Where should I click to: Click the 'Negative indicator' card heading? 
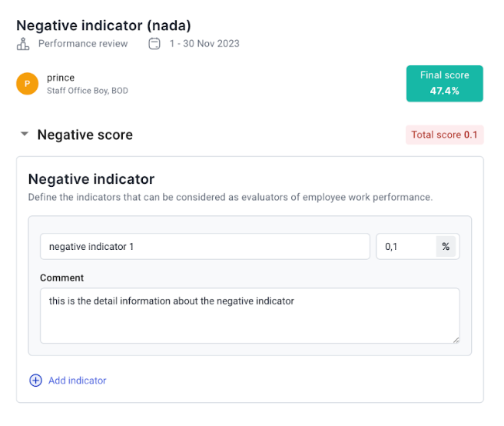click(x=91, y=179)
